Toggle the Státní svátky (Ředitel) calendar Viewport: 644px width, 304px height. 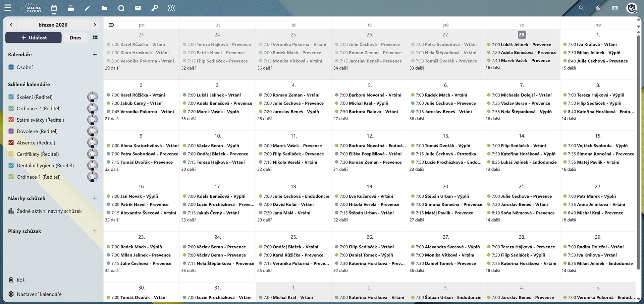[11, 120]
